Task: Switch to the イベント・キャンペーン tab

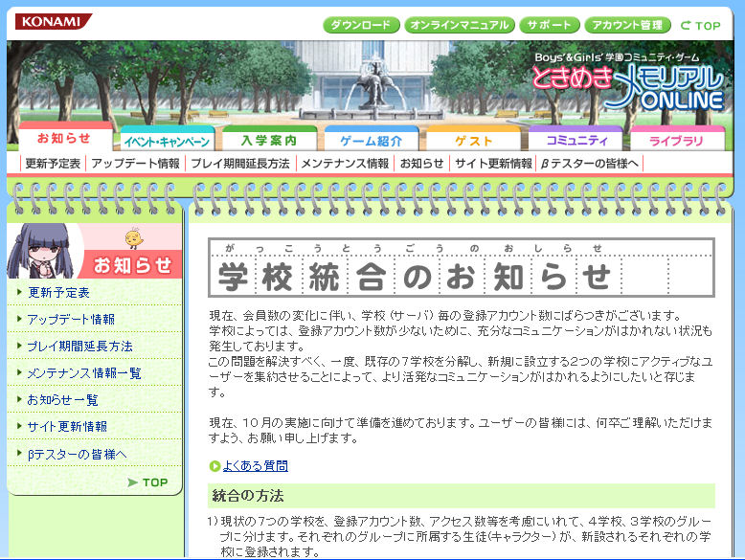Action: (x=167, y=141)
